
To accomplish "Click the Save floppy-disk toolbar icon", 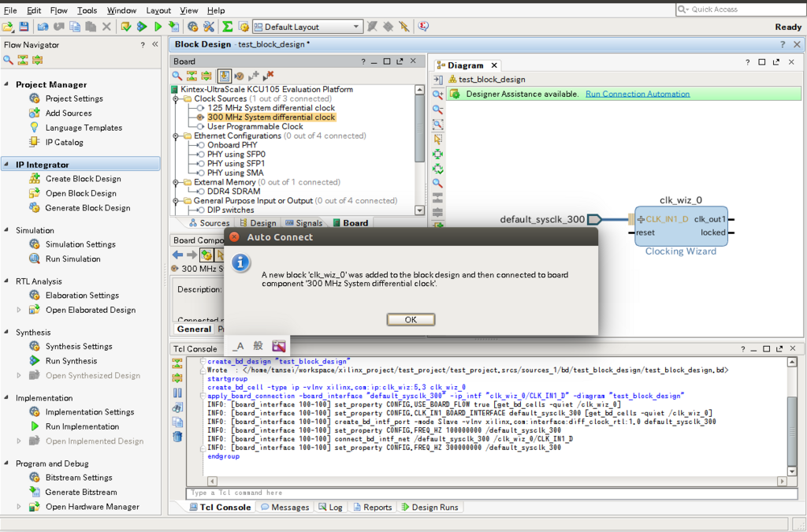I will [x=24, y=27].
